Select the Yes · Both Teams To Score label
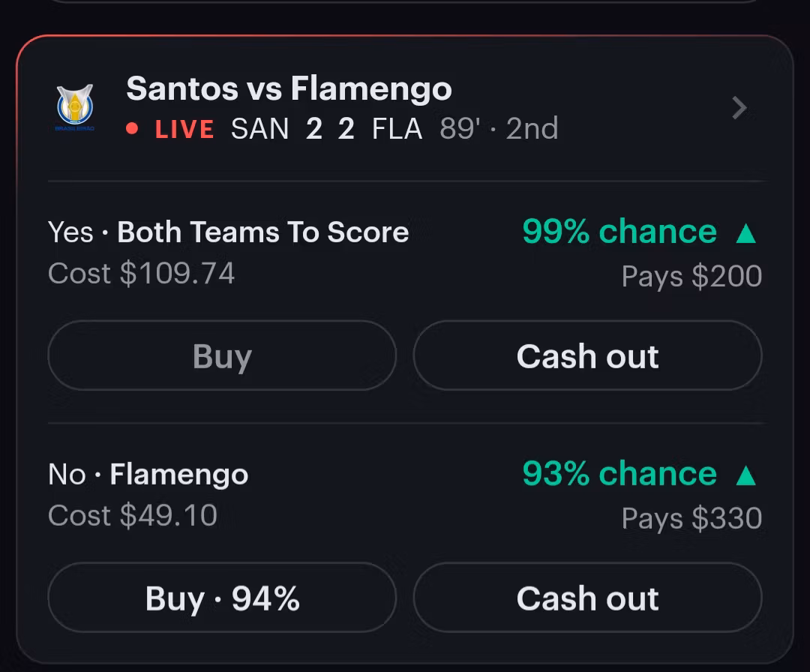Screen dimensions: 810x672 tap(228, 232)
